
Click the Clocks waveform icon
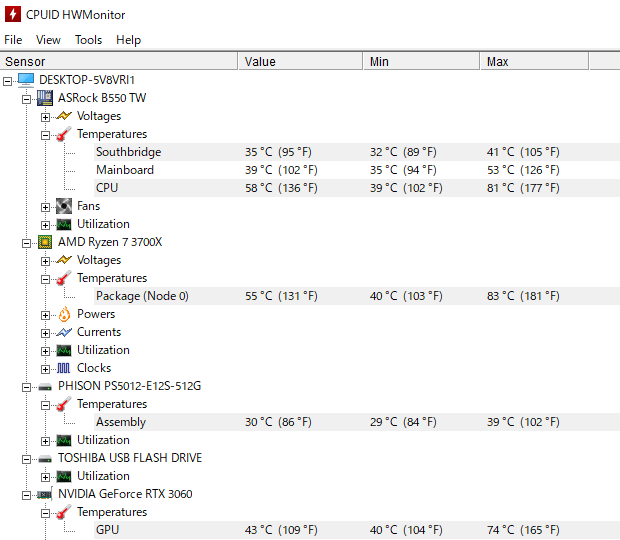(x=64, y=368)
